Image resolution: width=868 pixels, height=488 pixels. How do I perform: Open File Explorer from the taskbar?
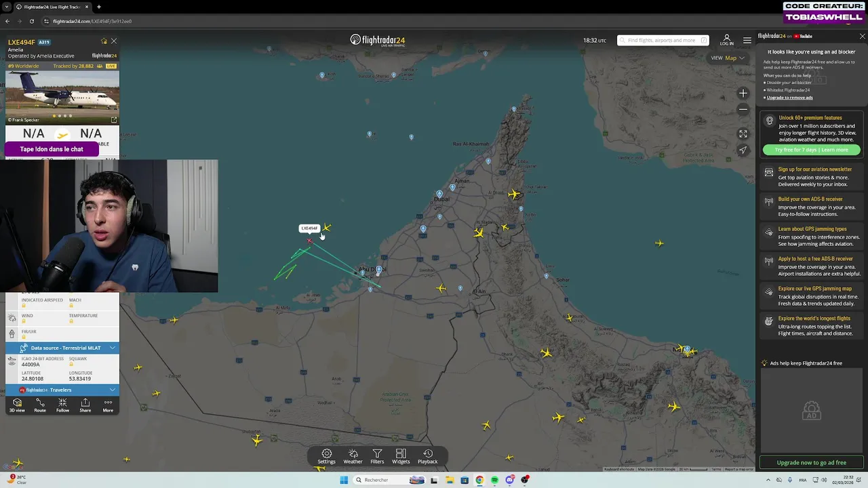tap(450, 480)
